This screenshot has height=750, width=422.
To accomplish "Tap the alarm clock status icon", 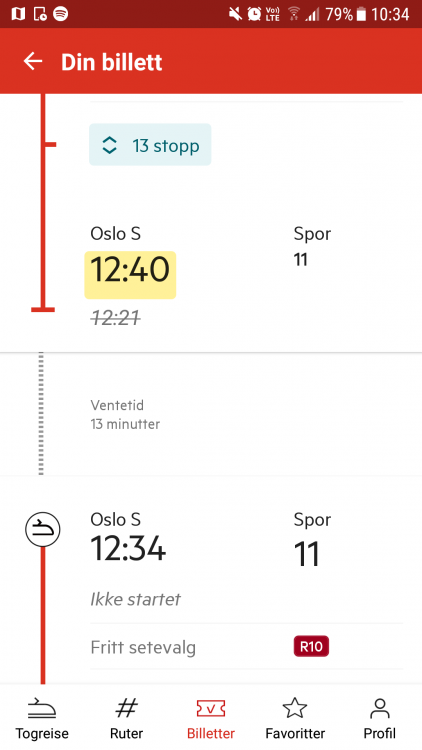I will (254, 14).
